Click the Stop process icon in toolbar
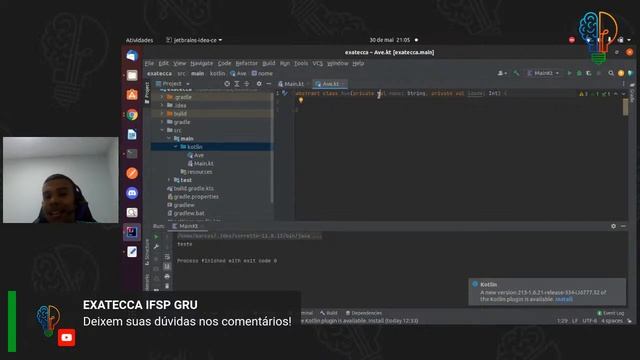Image resolution: width=640 pixels, height=360 pixels. pos(599,73)
